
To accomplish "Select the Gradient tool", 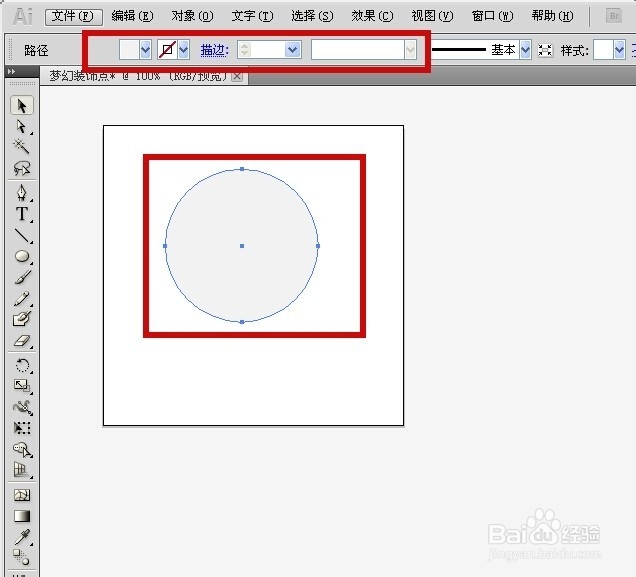I will coord(21,516).
